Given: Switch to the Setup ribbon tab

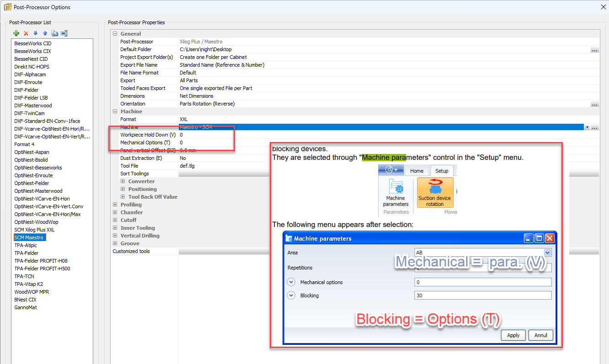Looking at the screenshot, I should pos(442,171).
